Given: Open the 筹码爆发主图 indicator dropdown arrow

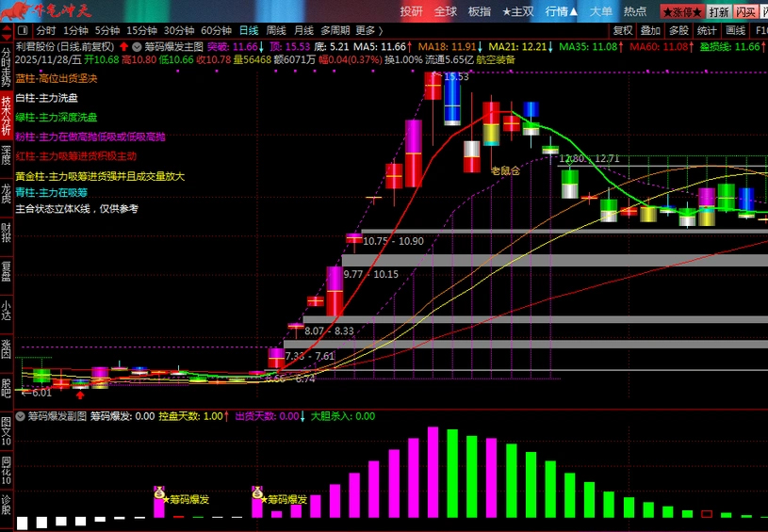Looking at the screenshot, I should [x=137, y=47].
